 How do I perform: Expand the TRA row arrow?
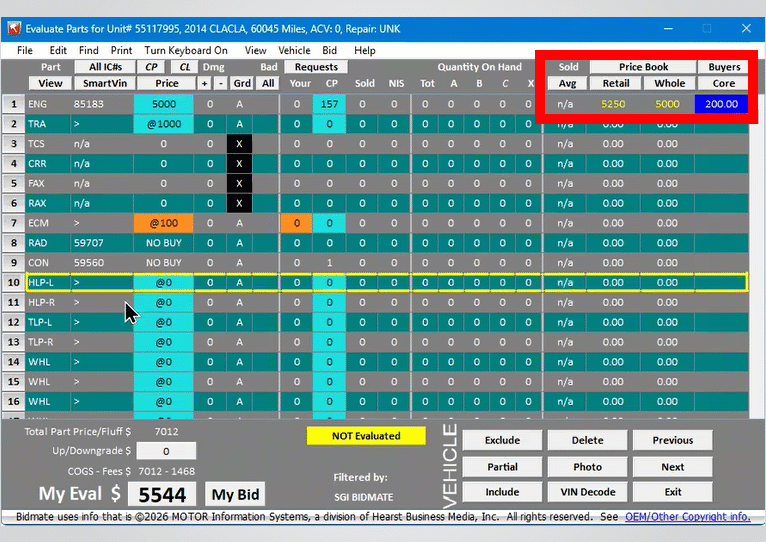[77, 124]
